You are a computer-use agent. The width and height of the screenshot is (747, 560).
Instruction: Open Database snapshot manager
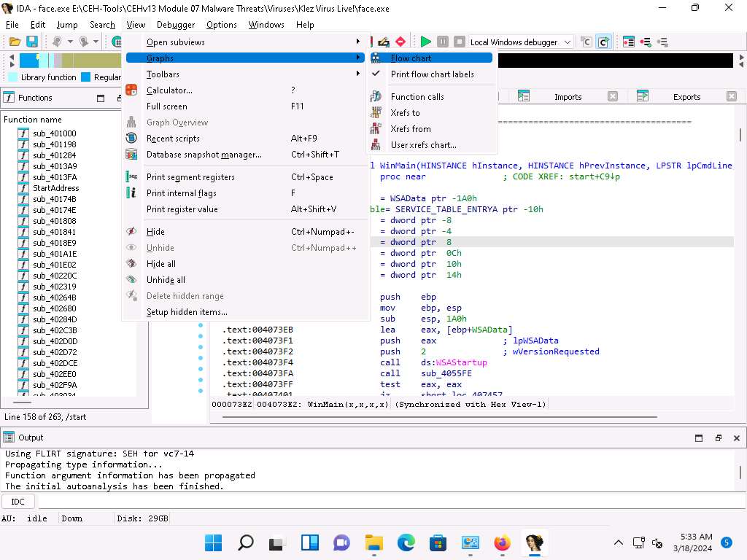tap(204, 155)
